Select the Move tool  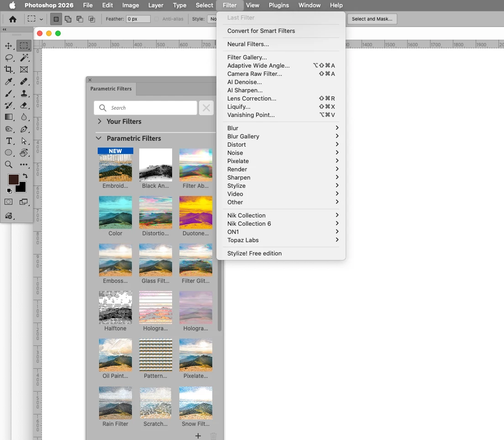9,46
